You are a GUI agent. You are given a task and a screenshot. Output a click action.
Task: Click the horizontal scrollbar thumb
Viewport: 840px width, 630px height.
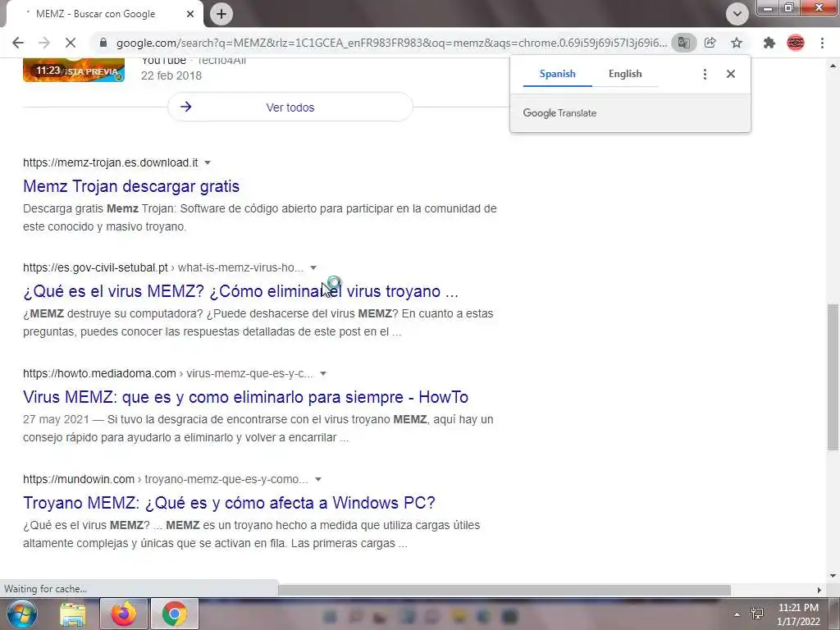(504, 590)
